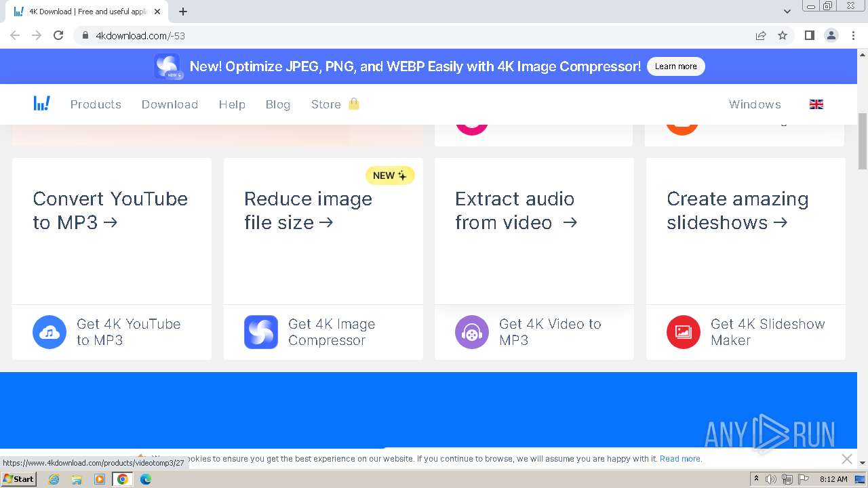Reload the page in Chrome

point(58,35)
